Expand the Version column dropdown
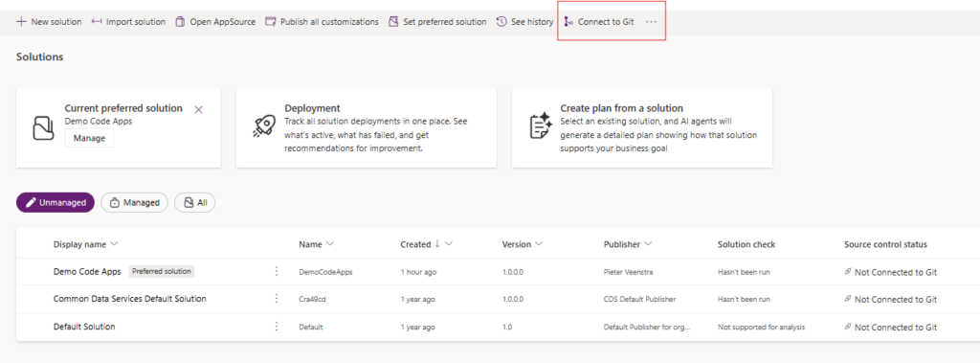Screen dimensions: 980x363 pos(538,244)
